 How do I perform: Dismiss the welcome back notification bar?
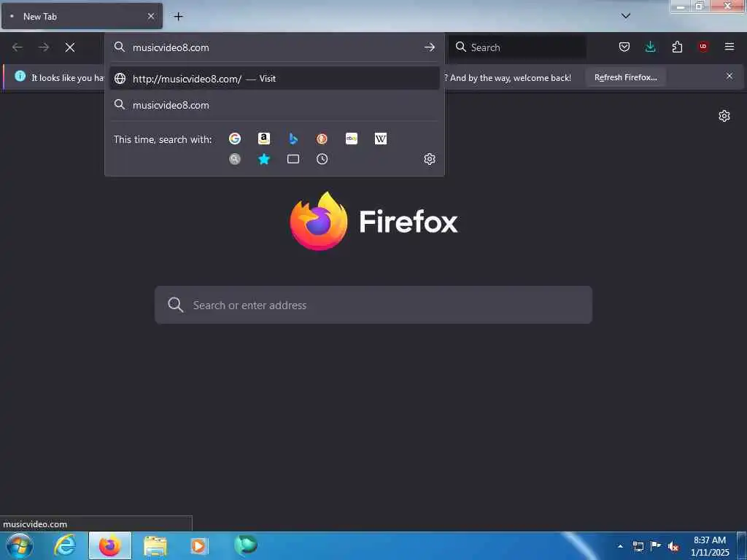(729, 76)
